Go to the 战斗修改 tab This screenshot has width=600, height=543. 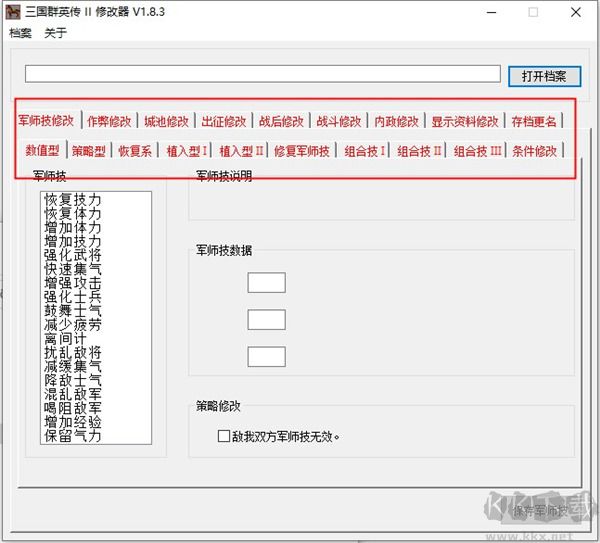(x=339, y=121)
